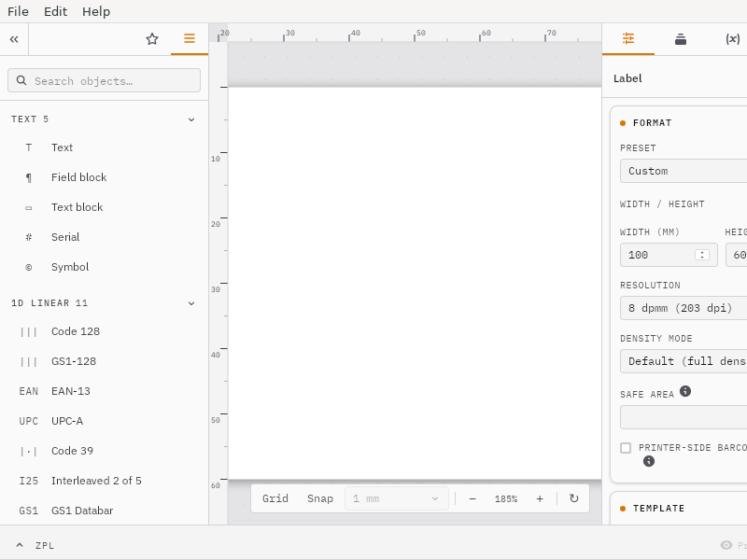Click the Height input showing 60
This screenshot has width=747, height=560.
click(x=737, y=255)
